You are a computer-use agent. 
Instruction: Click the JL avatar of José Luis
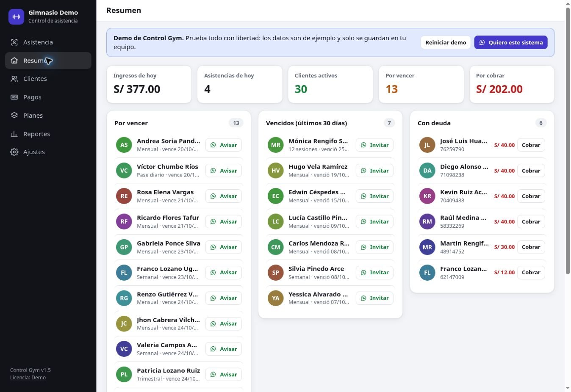pos(427,145)
